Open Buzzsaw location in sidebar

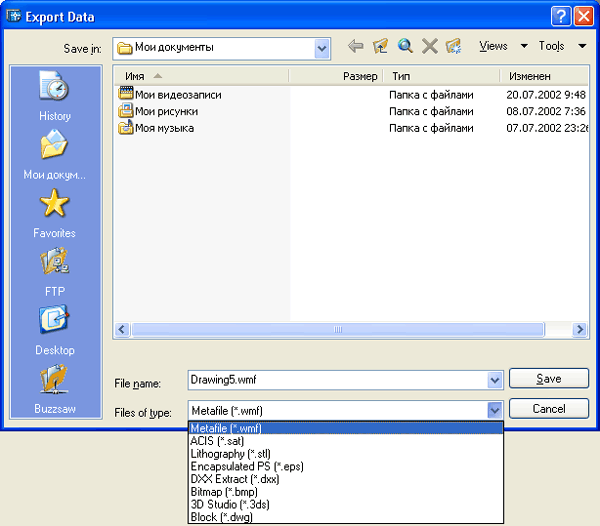(x=55, y=389)
